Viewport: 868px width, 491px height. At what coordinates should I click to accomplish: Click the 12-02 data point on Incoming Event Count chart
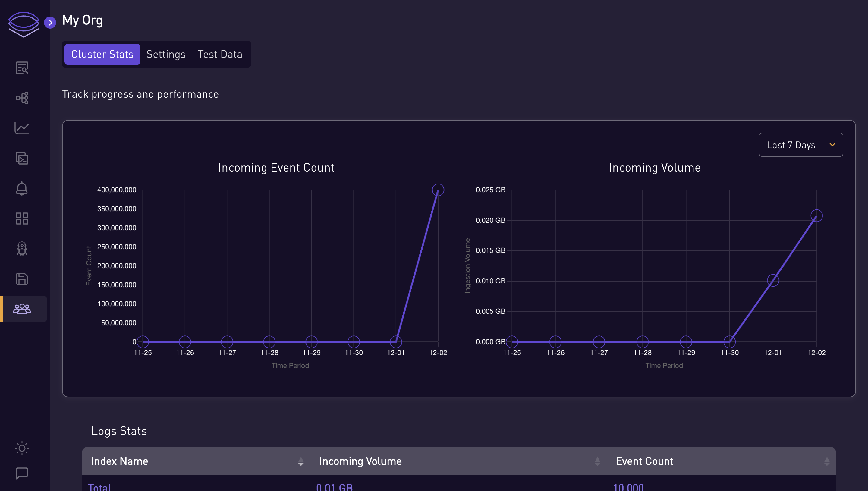click(438, 190)
